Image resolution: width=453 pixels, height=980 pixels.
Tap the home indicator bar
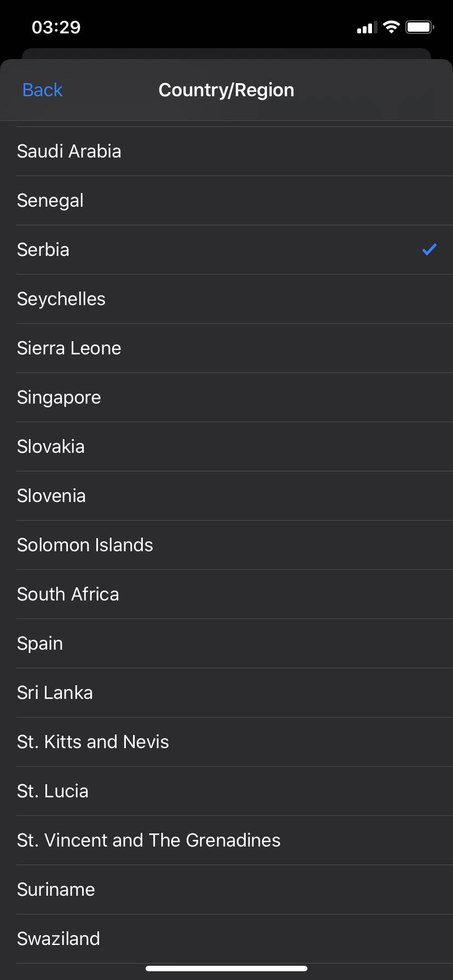[x=226, y=969]
